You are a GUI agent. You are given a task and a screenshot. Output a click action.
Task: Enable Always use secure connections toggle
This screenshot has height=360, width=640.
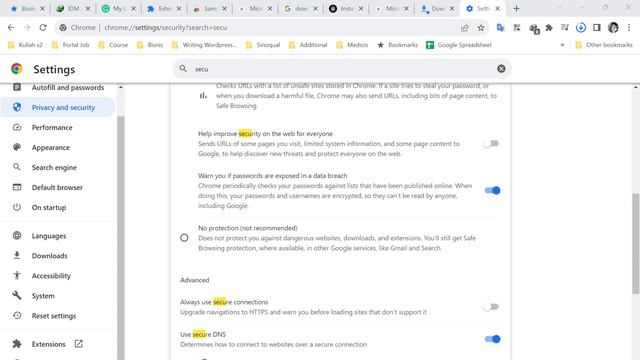coord(491,307)
